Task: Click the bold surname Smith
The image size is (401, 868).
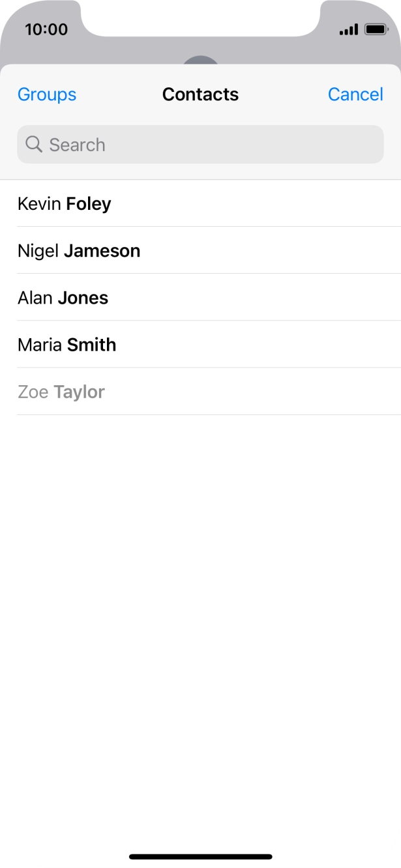Action: click(92, 345)
